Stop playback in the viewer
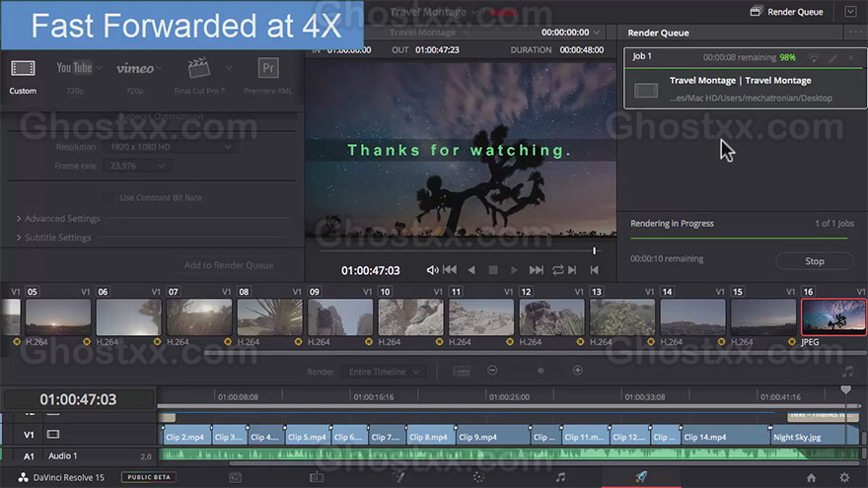868x488 pixels. (492, 270)
